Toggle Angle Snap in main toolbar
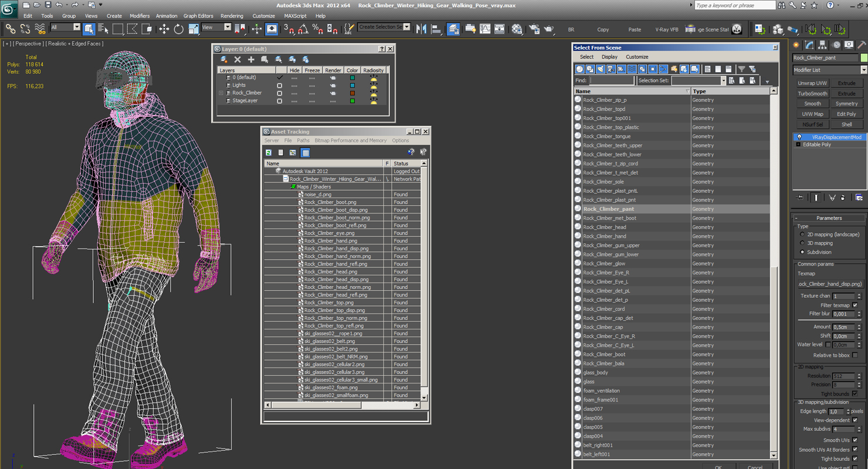Image resolution: width=868 pixels, height=469 pixels. [x=303, y=29]
